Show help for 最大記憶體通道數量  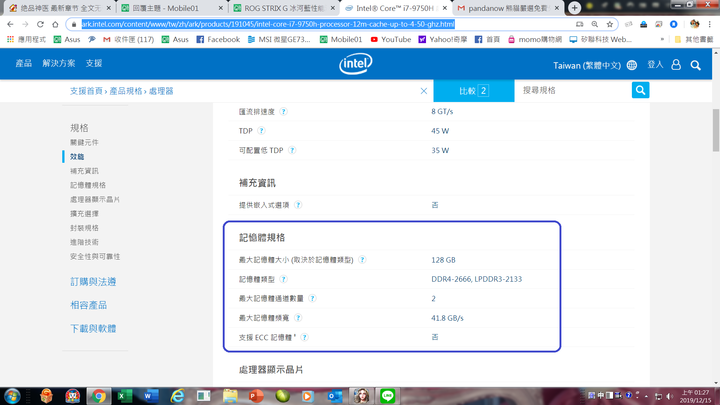(x=312, y=298)
